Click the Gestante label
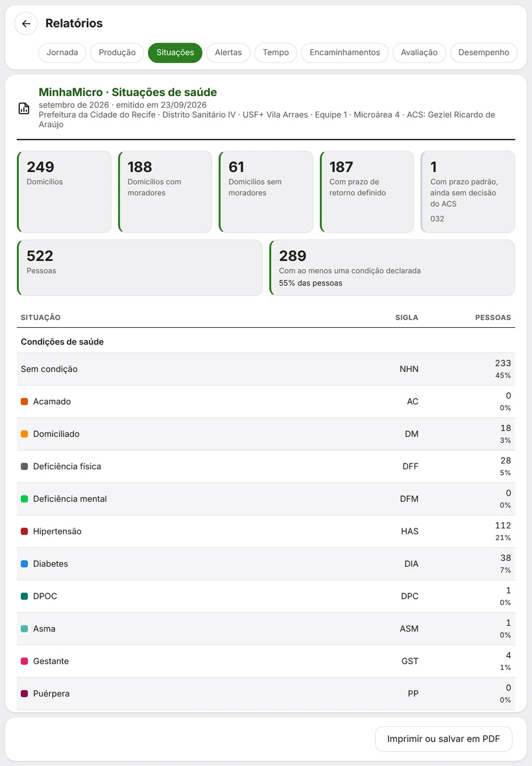Image resolution: width=532 pixels, height=766 pixels. (x=51, y=661)
